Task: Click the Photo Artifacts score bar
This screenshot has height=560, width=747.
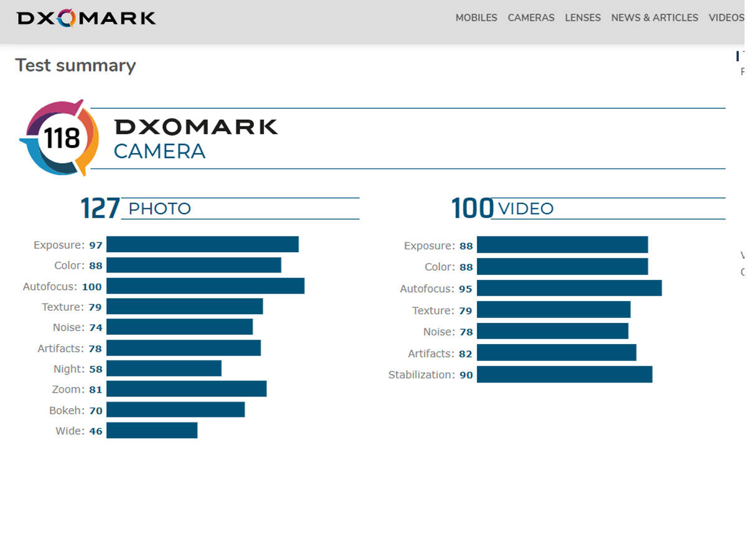Action: coord(184,348)
